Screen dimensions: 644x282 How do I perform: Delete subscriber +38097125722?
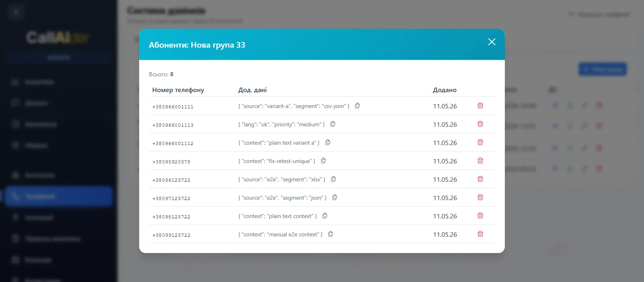(x=480, y=197)
